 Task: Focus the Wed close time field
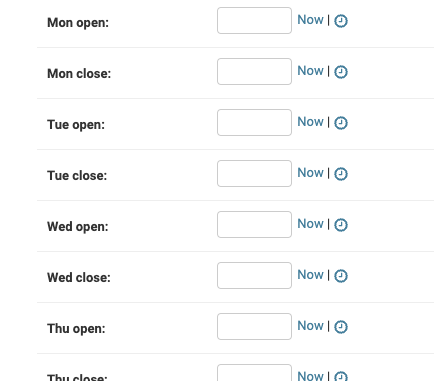click(x=254, y=276)
